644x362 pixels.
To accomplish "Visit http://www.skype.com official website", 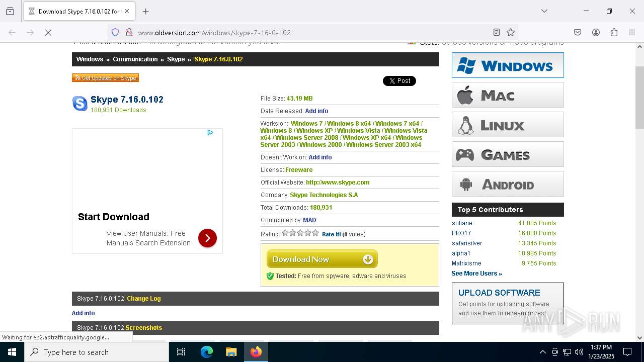I will pos(338,183).
